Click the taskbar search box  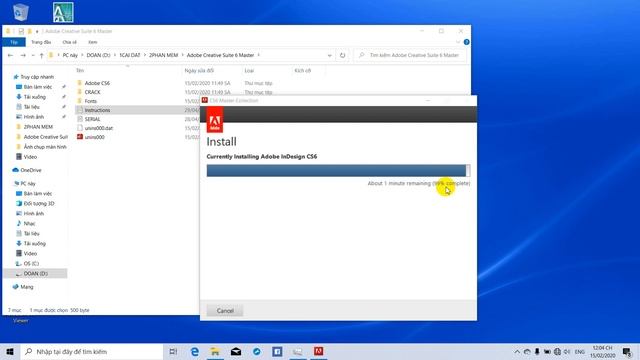[91, 351]
